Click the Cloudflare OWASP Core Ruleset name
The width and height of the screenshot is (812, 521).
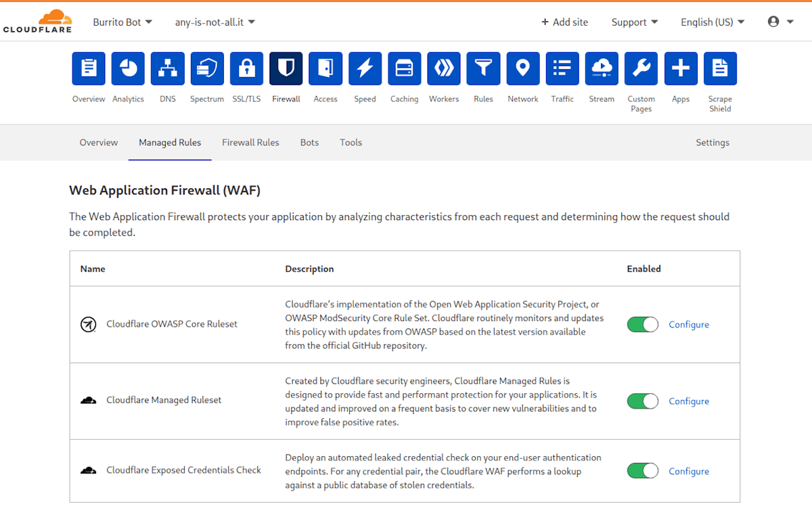[172, 324]
